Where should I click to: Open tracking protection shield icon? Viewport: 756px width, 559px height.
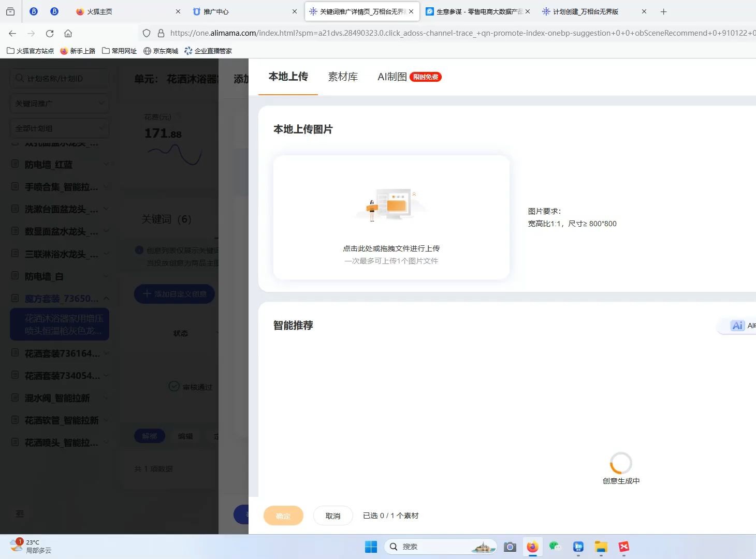point(147,33)
